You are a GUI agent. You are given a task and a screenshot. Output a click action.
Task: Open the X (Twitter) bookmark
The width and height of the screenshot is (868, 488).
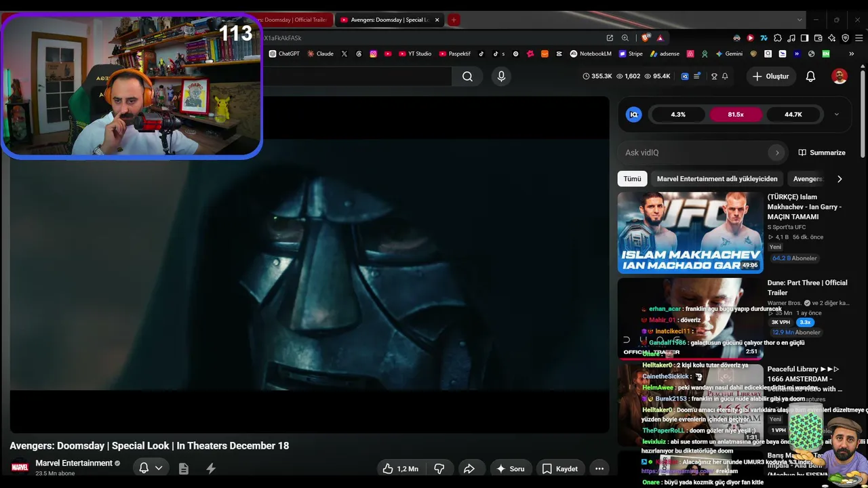click(344, 54)
